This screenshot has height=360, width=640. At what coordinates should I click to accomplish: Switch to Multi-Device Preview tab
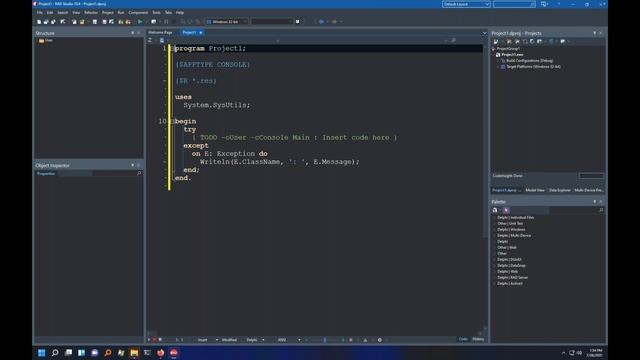click(589, 190)
